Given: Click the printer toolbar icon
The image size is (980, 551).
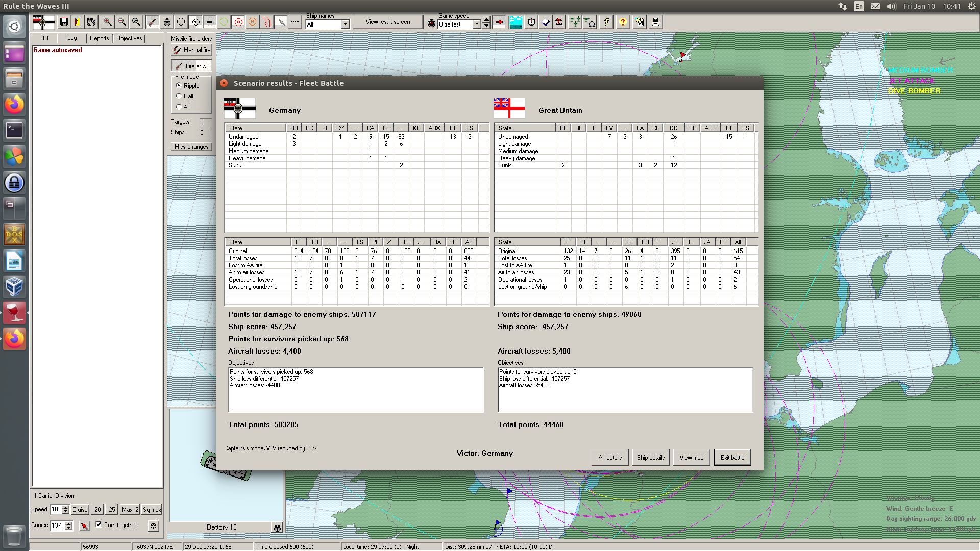Looking at the screenshot, I should tap(655, 22).
